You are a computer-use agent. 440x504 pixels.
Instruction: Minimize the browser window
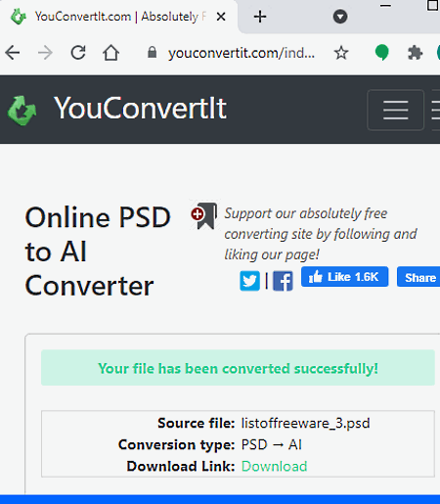click(385, 6)
